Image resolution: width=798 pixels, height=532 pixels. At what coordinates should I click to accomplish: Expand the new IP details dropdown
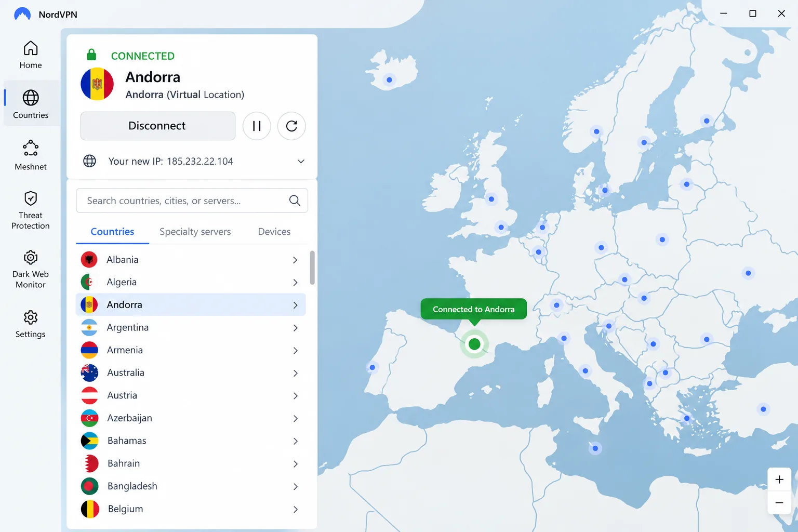[x=301, y=161]
